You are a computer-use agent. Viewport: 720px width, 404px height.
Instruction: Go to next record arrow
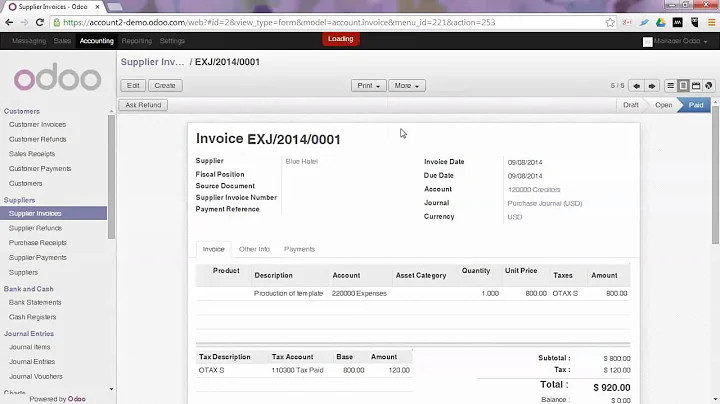pos(652,86)
